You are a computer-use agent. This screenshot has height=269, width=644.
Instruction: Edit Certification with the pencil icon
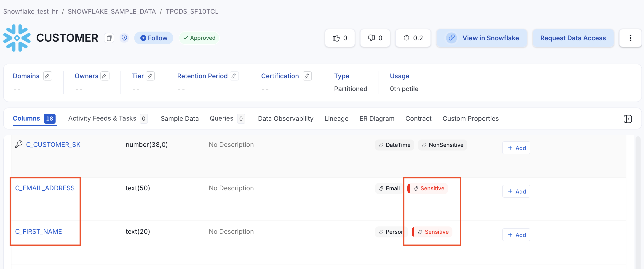[x=307, y=76]
